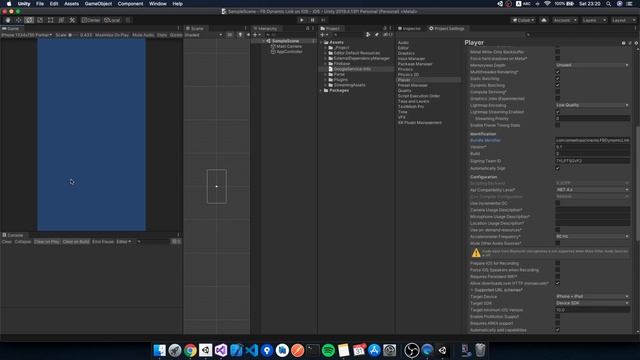
Task: Open the GameObject menu
Action: tap(98, 4)
